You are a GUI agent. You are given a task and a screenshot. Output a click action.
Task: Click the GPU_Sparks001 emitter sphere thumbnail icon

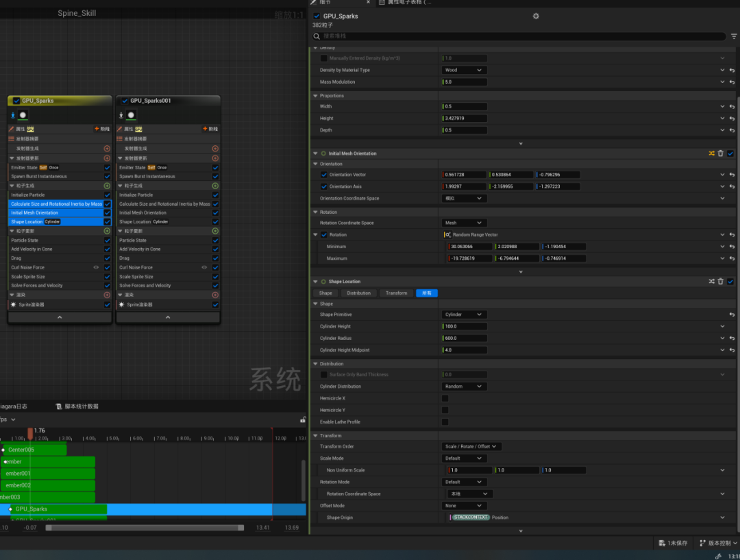131,114
